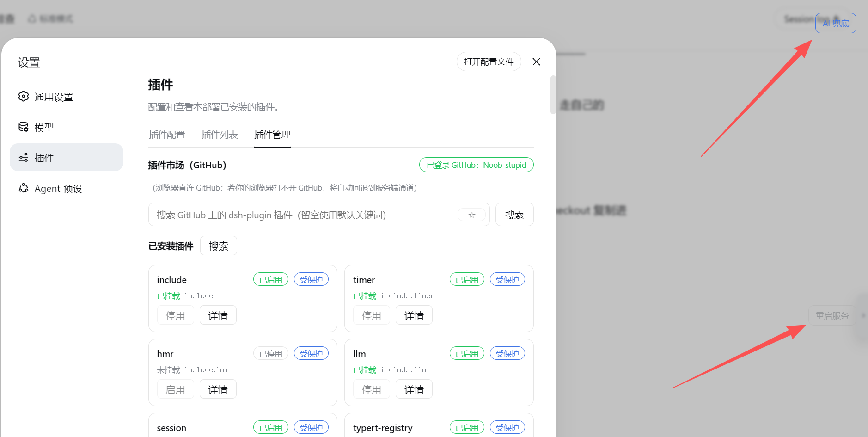Open 详情 for the llm plugin
This screenshot has width=868, height=437.
click(x=414, y=389)
